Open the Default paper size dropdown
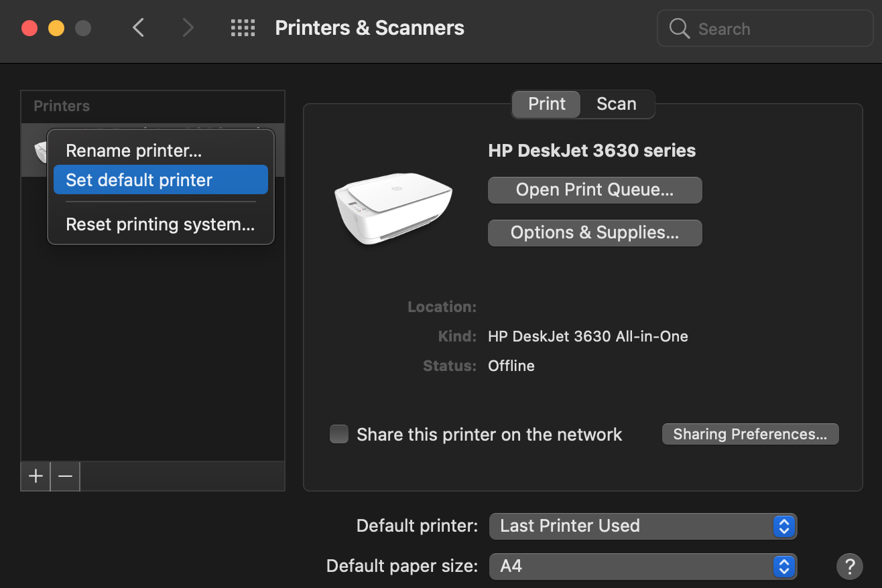 (643, 566)
